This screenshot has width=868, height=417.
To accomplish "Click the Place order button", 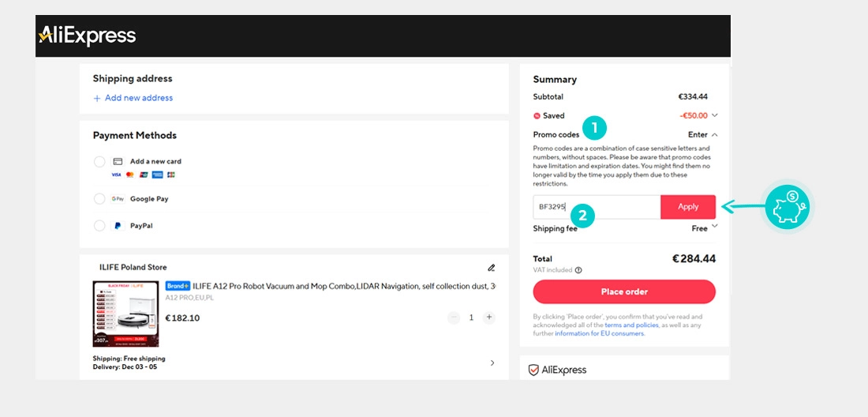I will coord(624,291).
